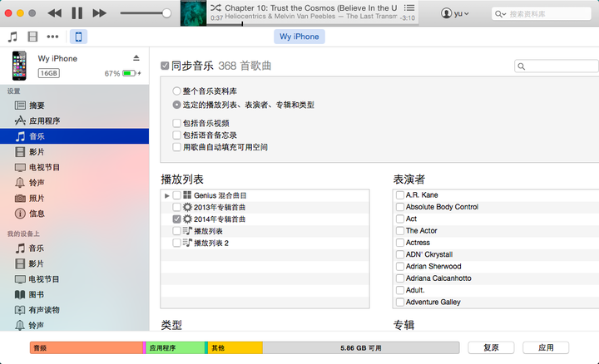The height and width of the screenshot is (364, 599).
Task: Skip forward to next track
Action: click(99, 13)
